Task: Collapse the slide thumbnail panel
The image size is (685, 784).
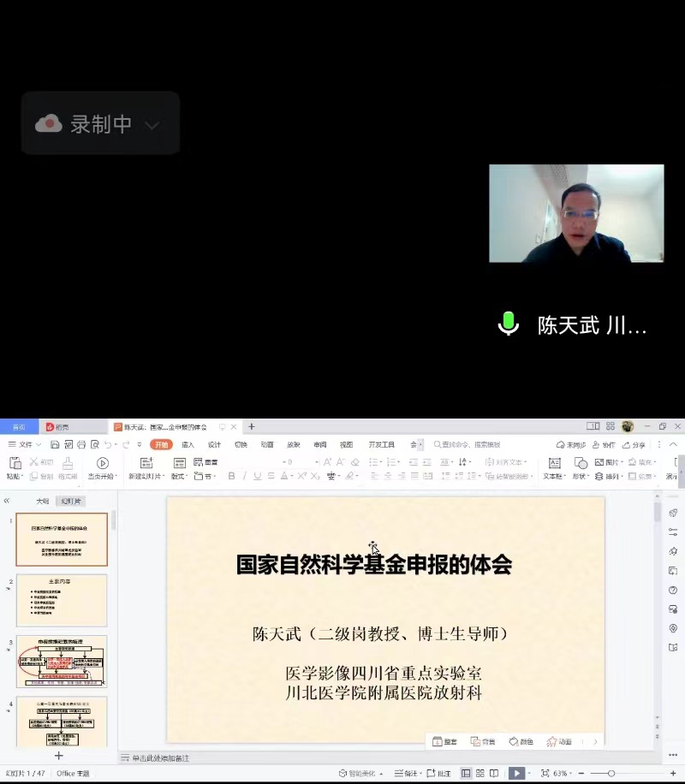Action: 7,501
